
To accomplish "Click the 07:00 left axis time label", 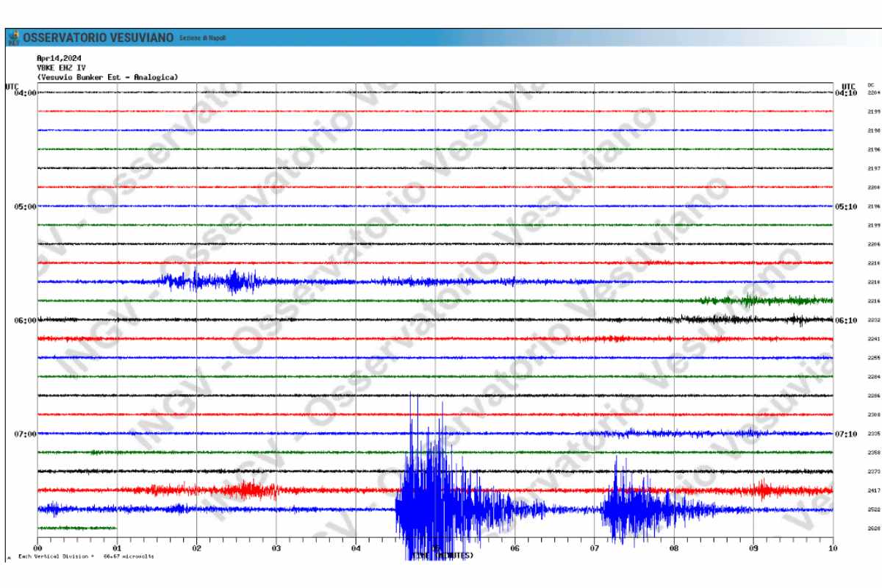I will coord(24,434).
